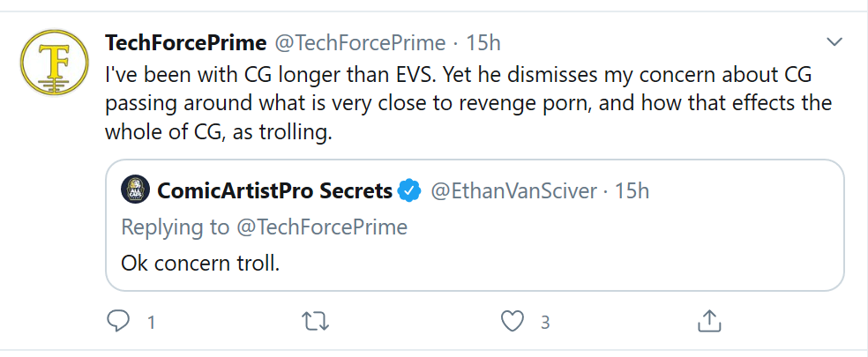Click the TechForcePrime profile avatar
The image size is (868, 357).
pos(54,63)
